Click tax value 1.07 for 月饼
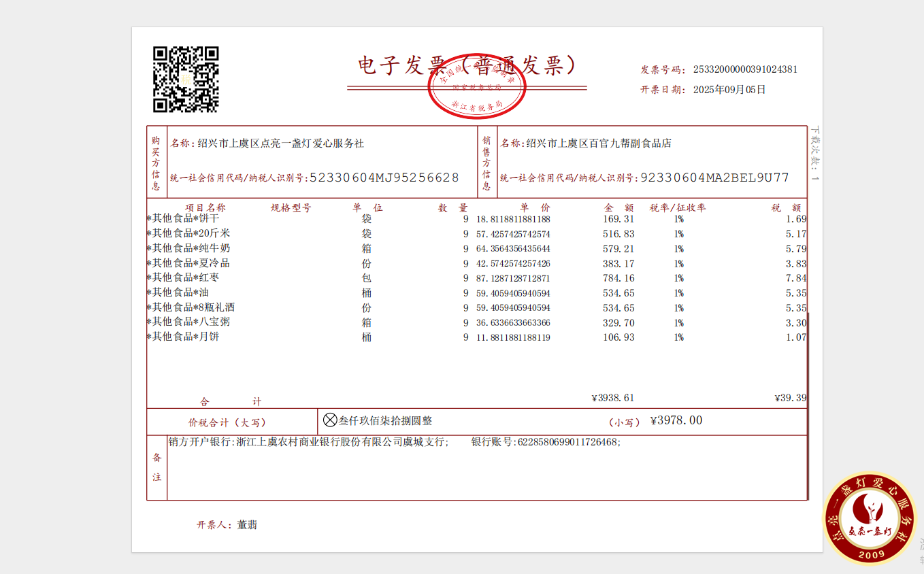 (x=796, y=337)
